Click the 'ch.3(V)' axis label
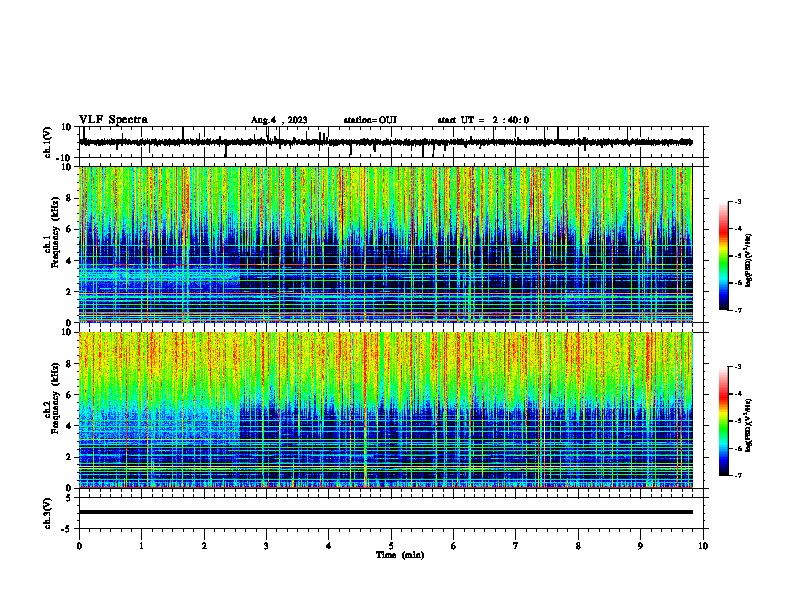 coord(48,513)
